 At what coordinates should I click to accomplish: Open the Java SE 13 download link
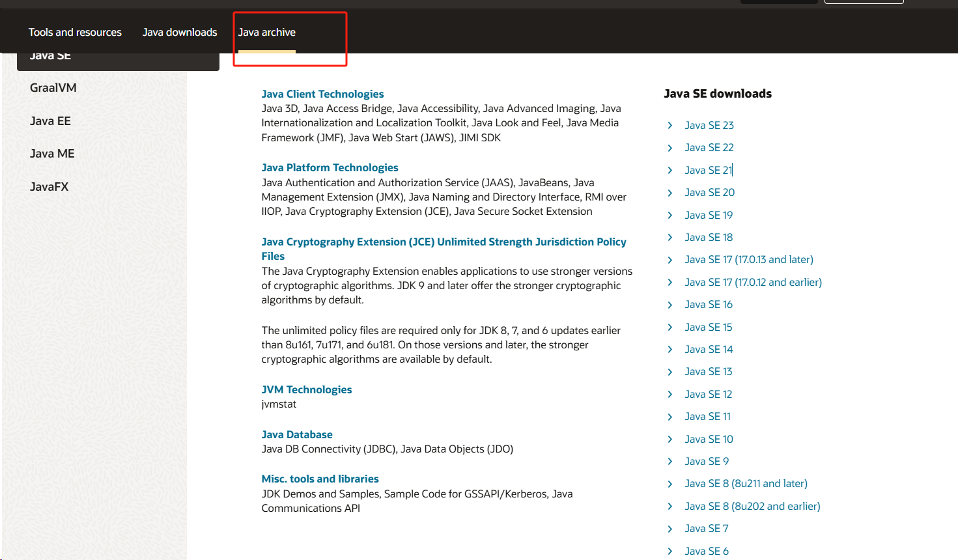click(x=709, y=371)
